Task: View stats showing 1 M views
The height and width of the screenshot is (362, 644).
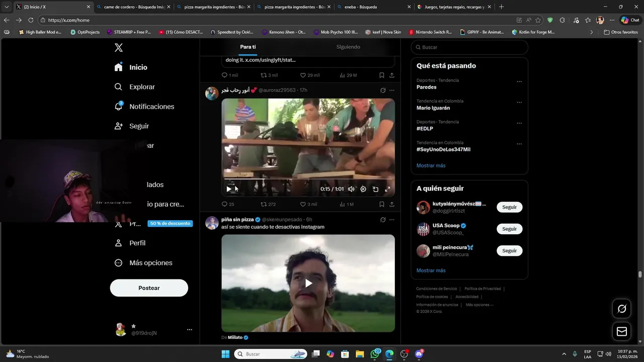Action: pos(347,204)
